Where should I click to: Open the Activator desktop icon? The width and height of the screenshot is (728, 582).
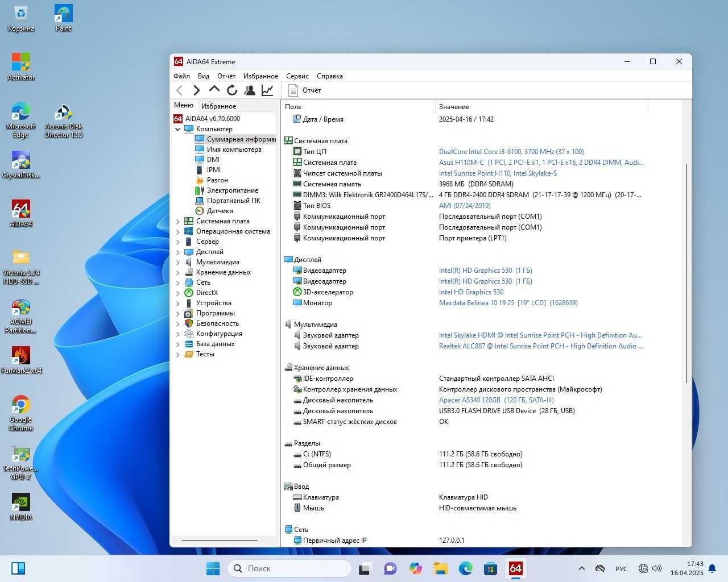tap(21, 67)
